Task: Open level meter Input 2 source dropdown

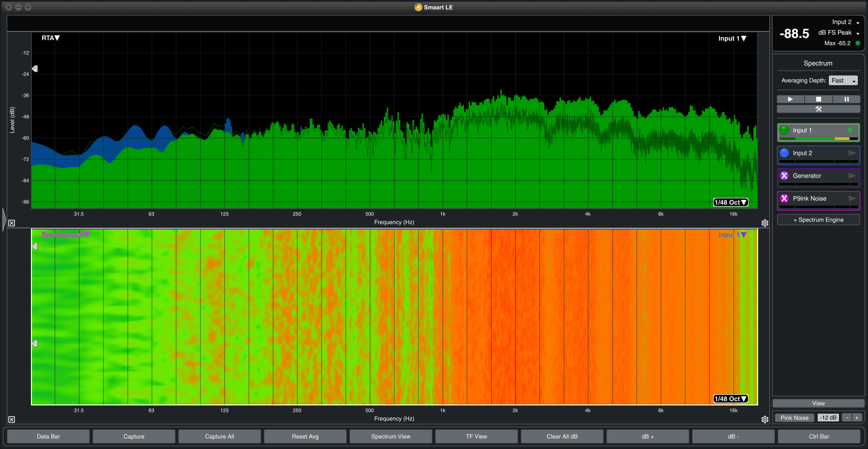Action: click(846, 22)
